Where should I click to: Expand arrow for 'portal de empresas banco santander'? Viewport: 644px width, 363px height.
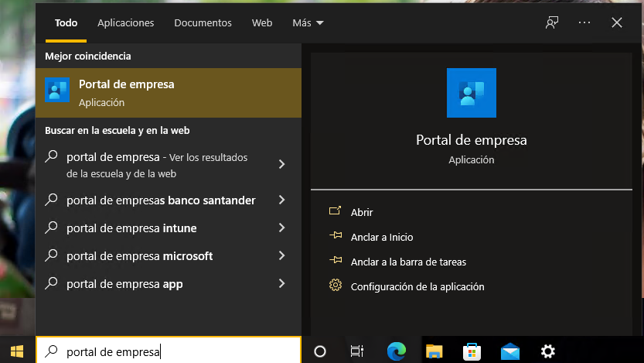click(282, 200)
